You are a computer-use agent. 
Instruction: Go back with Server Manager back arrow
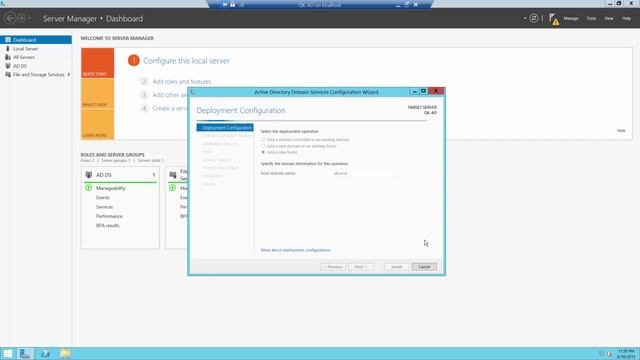10,18
